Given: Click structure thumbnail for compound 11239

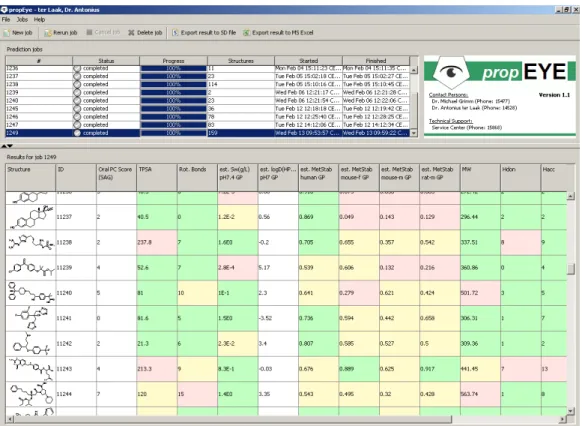Looking at the screenshot, I should 31,268.
